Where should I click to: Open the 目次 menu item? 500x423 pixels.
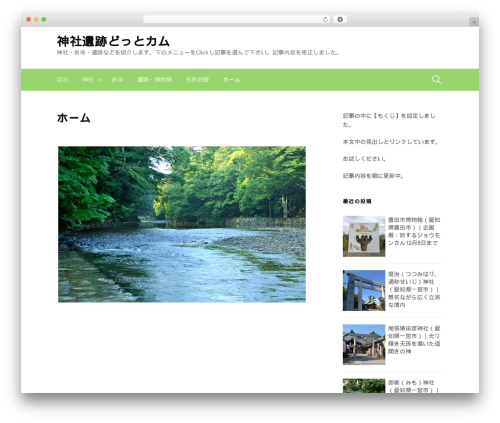coord(62,80)
